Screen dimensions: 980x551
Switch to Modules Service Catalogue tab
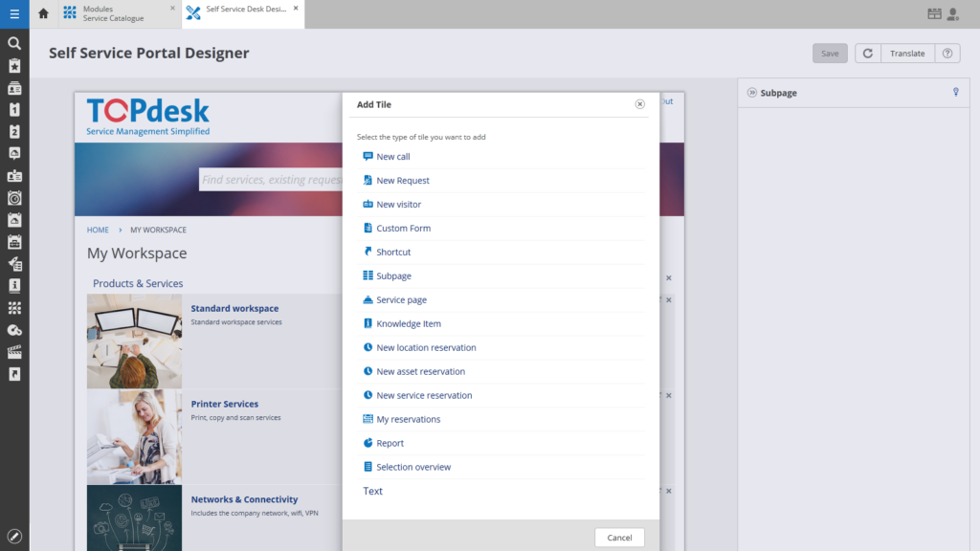pyautogui.click(x=113, y=13)
